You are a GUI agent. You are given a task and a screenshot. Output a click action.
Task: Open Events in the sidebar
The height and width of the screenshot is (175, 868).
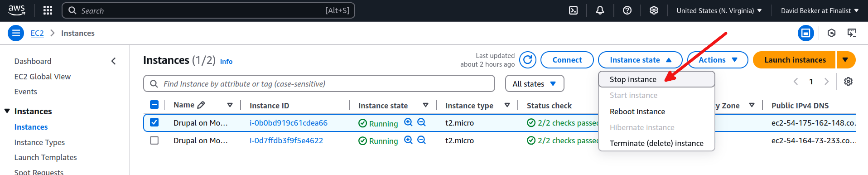click(26, 92)
